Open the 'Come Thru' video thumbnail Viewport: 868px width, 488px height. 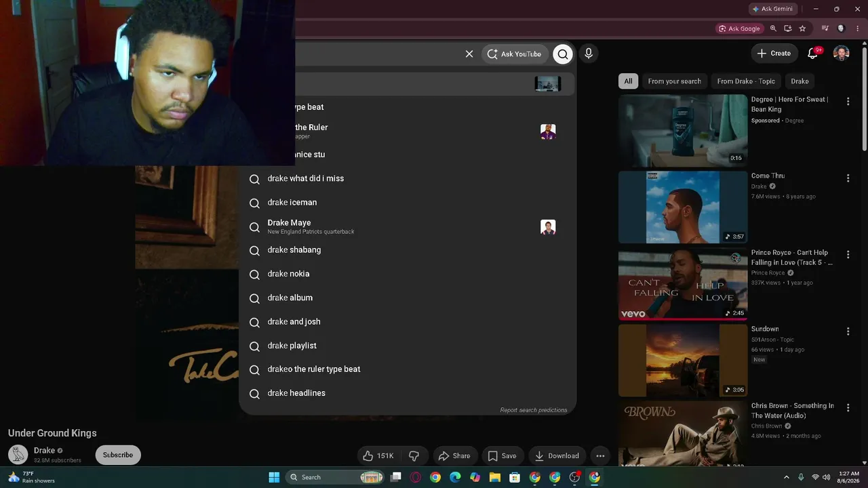tap(683, 207)
